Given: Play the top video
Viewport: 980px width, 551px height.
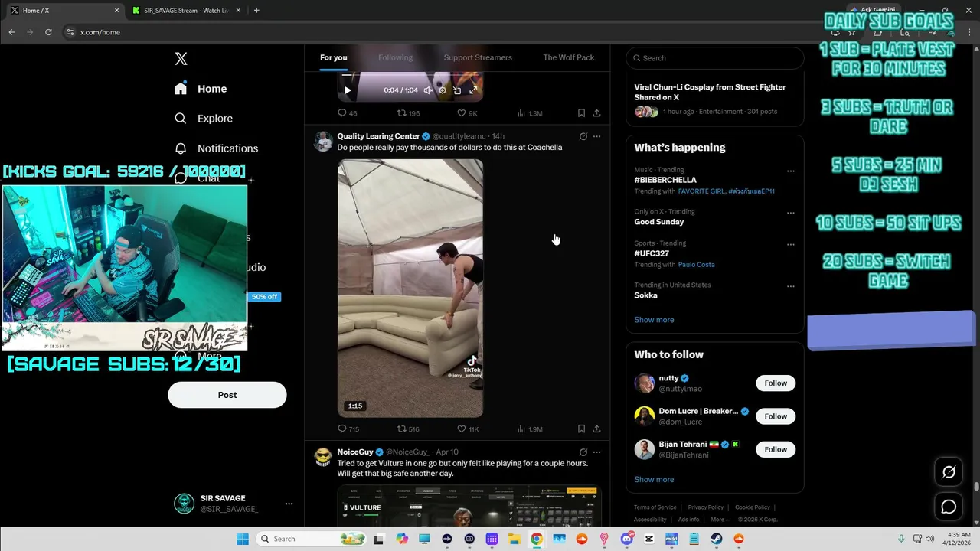Looking at the screenshot, I should click(x=348, y=90).
